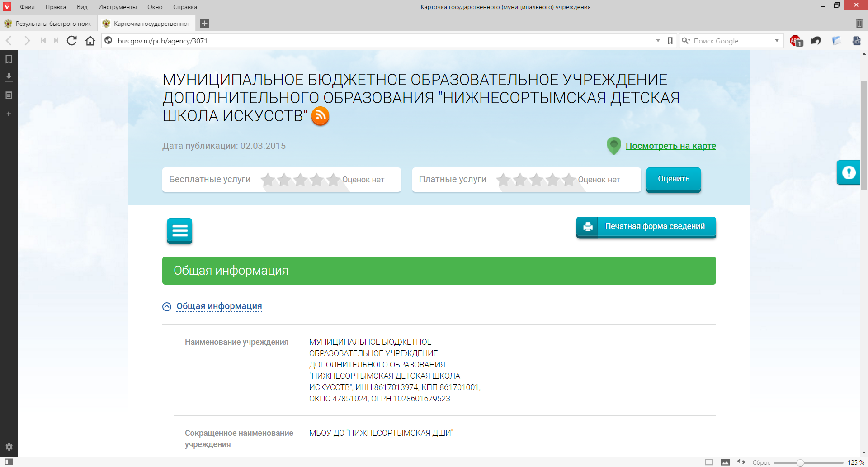This screenshot has height=467, width=868.
Task: Open page actions in status bar
Action: tap(741, 462)
